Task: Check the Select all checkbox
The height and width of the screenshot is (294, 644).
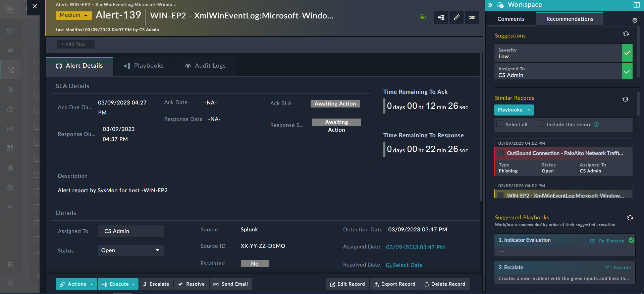Action: point(500,124)
